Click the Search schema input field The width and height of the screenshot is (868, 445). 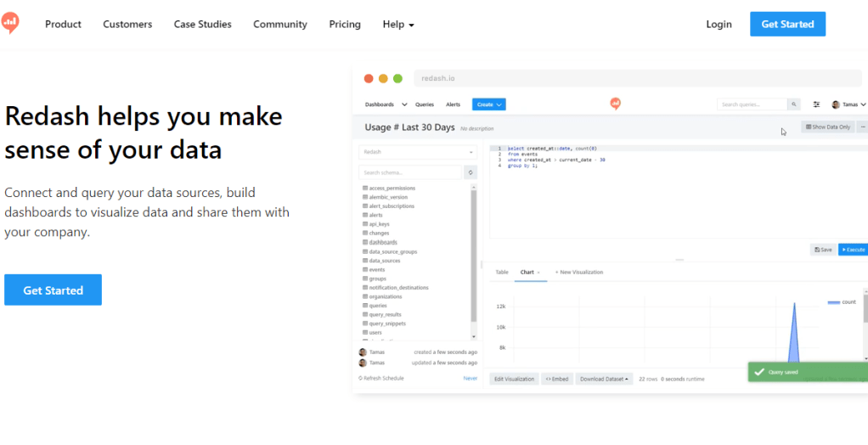click(411, 172)
